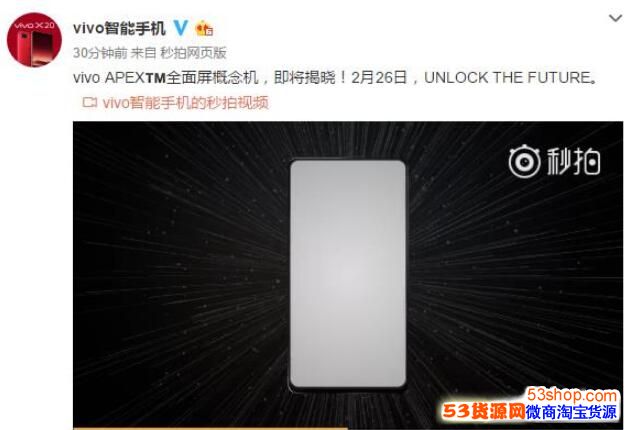Open the vivo X20 profile avatar
The height and width of the screenshot is (430, 626).
[34, 40]
